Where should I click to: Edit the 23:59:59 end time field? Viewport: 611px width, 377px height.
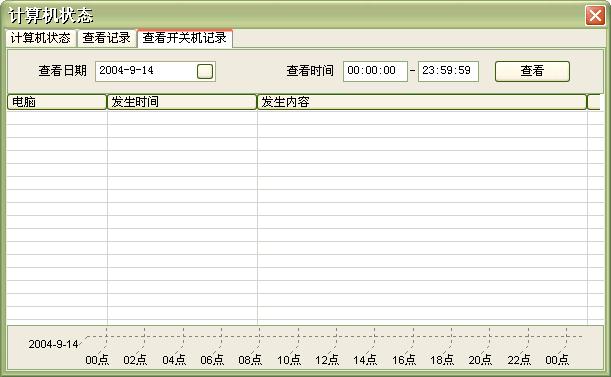pos(448,71)
